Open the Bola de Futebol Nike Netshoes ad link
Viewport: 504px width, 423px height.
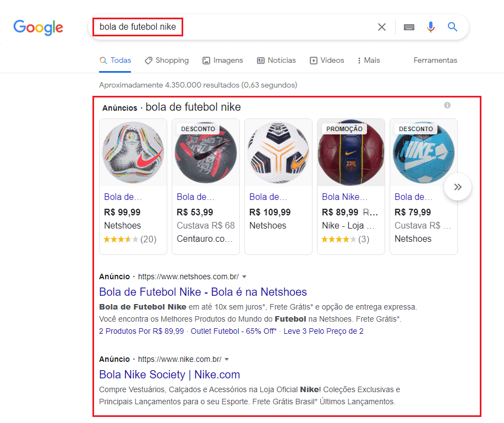pos(203,292)
